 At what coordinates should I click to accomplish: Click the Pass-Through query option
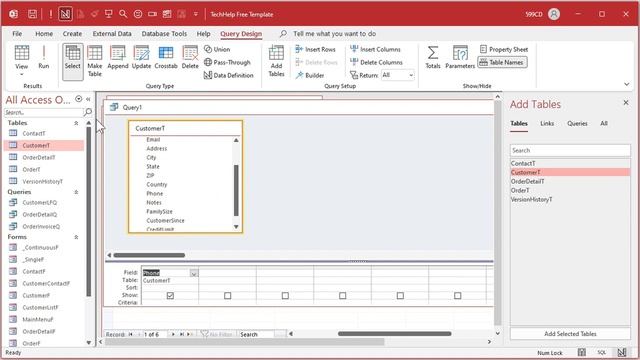pos(227,62)
